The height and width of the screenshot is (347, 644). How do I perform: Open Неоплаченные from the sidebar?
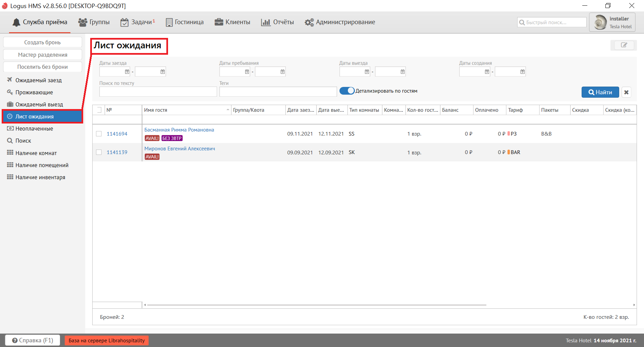click(34, 129)
